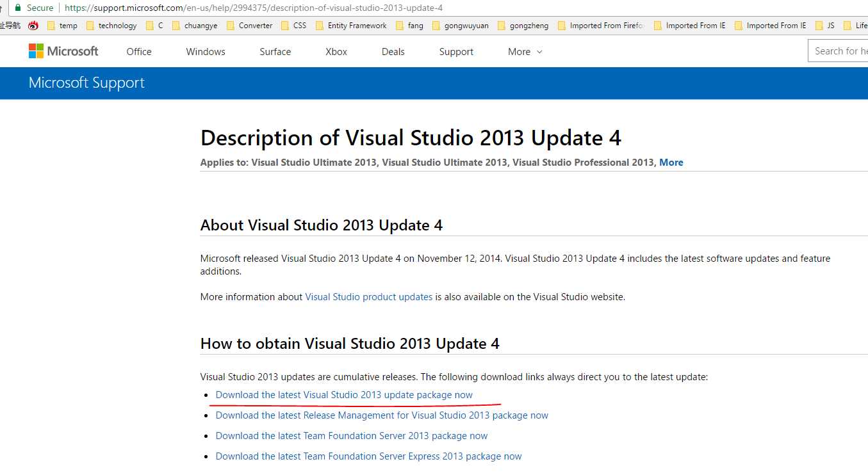Open the temp bookmarks folder
Screen dimensions: 868x473
(62, 26)
